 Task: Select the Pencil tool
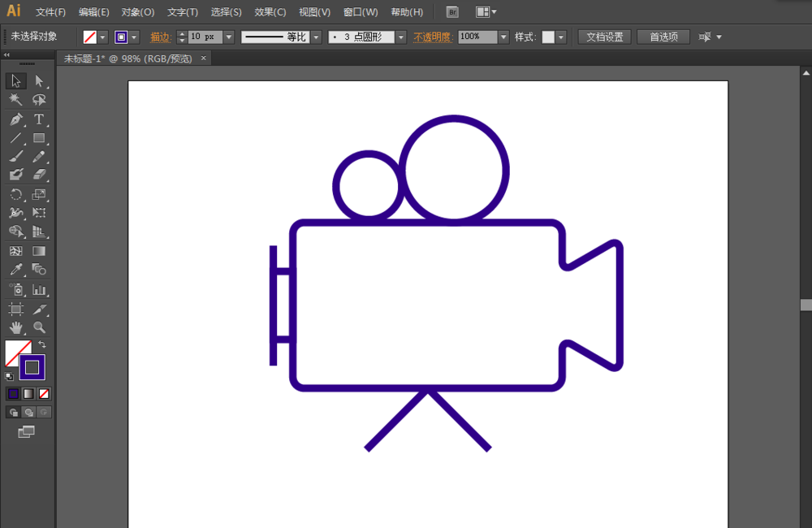39,156
